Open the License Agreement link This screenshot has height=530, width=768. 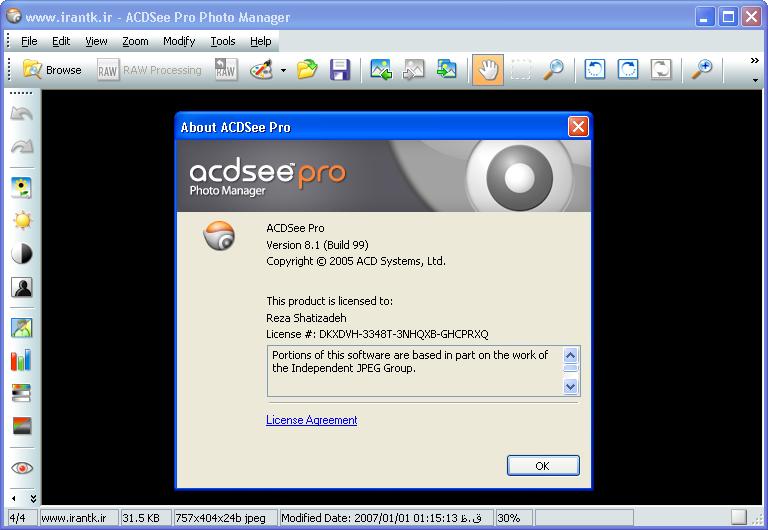click(x=312, y=420)
